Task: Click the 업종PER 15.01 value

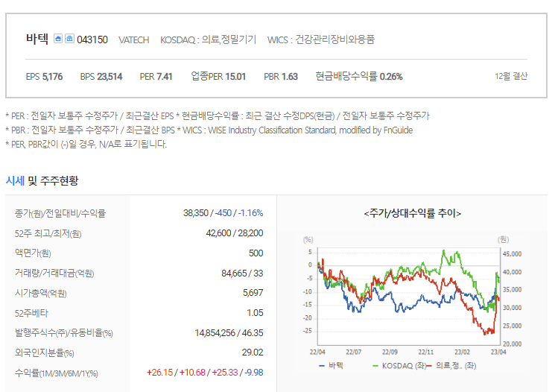Action: pos(218,76)
